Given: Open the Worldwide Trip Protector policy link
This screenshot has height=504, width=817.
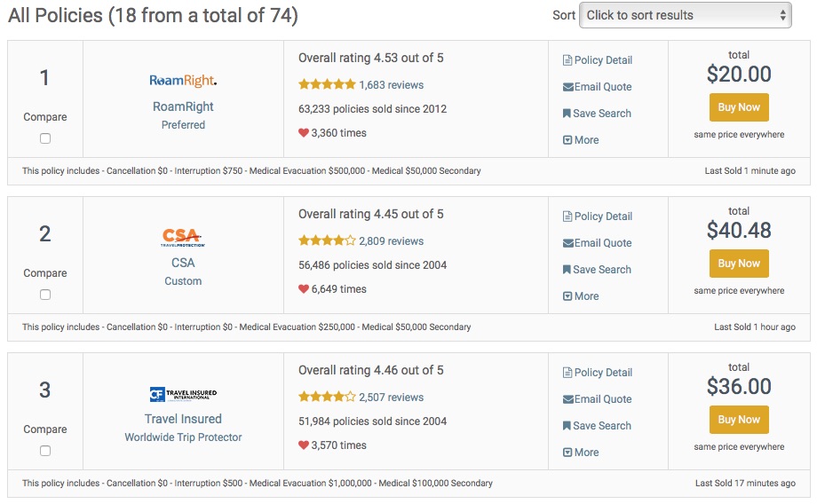Looking at the screenshot, I should (183, 437).
